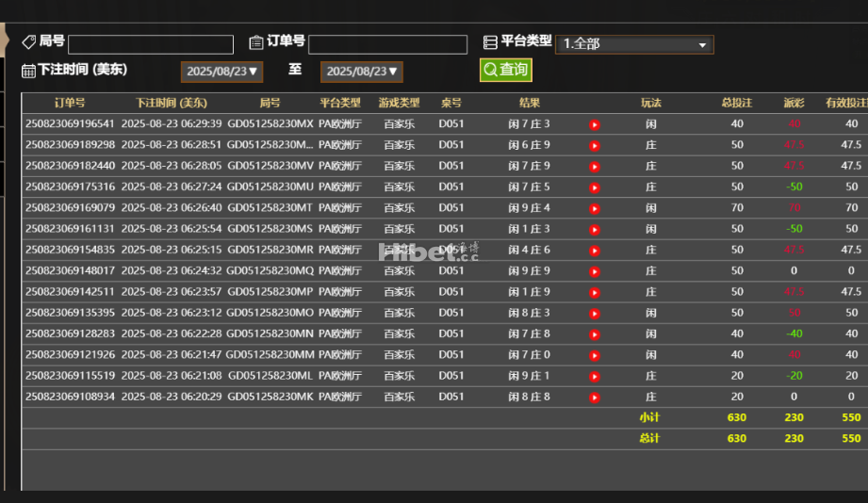Click the 总投注 column header
This screenshot has width=868, height=503.
coord(737,103)
